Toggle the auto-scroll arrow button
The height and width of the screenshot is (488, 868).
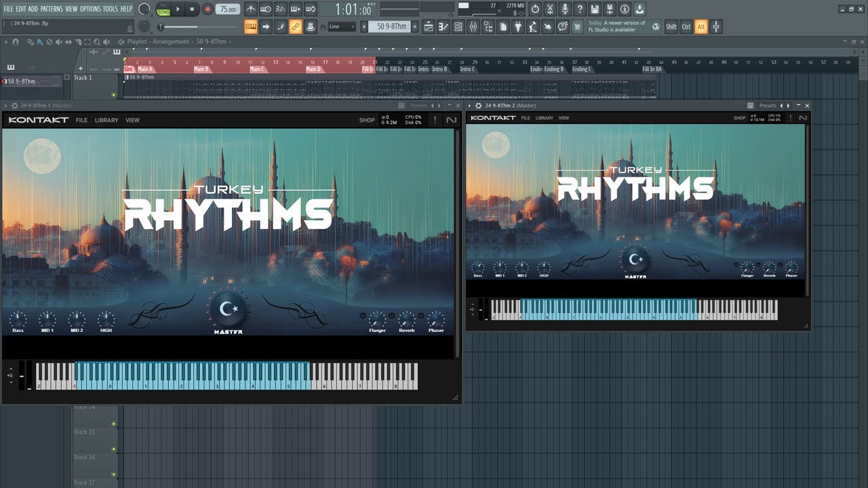click(x=266, y=26)
